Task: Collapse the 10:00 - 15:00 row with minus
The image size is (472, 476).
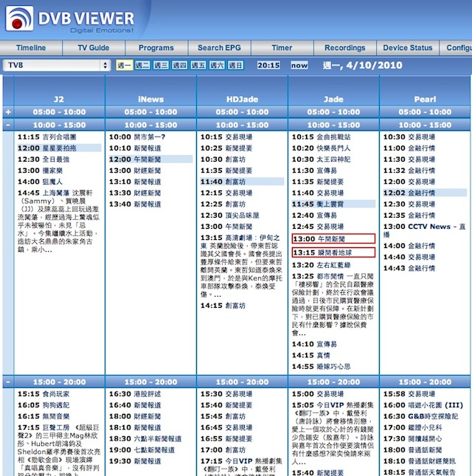Action: tap(8, 125)
